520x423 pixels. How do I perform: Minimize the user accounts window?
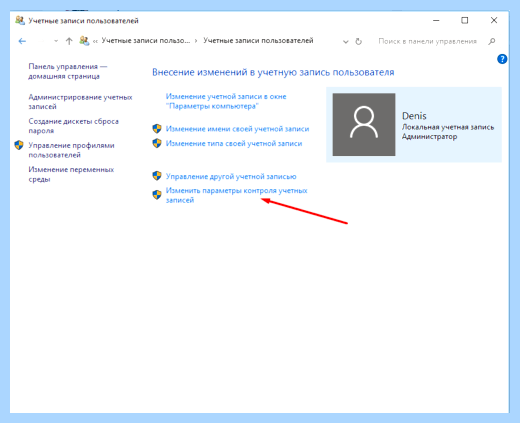pos(436,20)
